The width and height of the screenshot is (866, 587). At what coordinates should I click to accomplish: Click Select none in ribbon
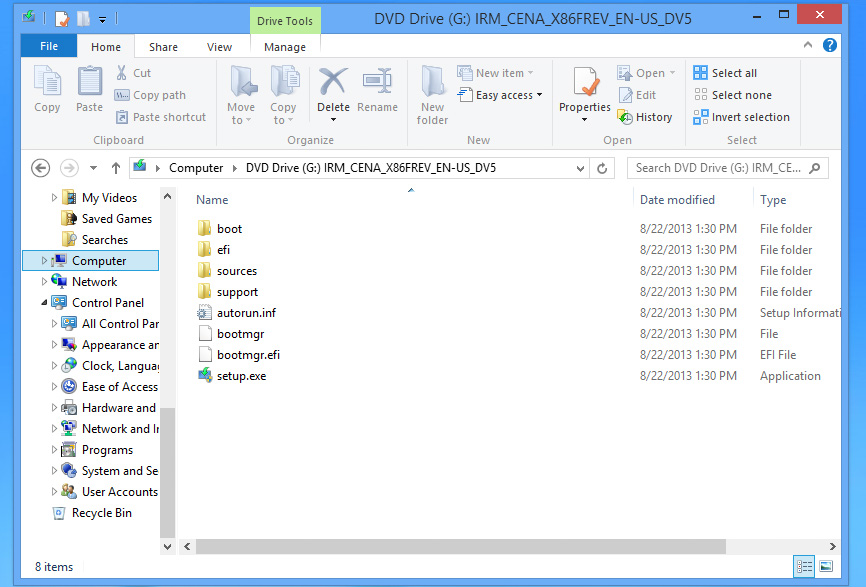(732, 95)
